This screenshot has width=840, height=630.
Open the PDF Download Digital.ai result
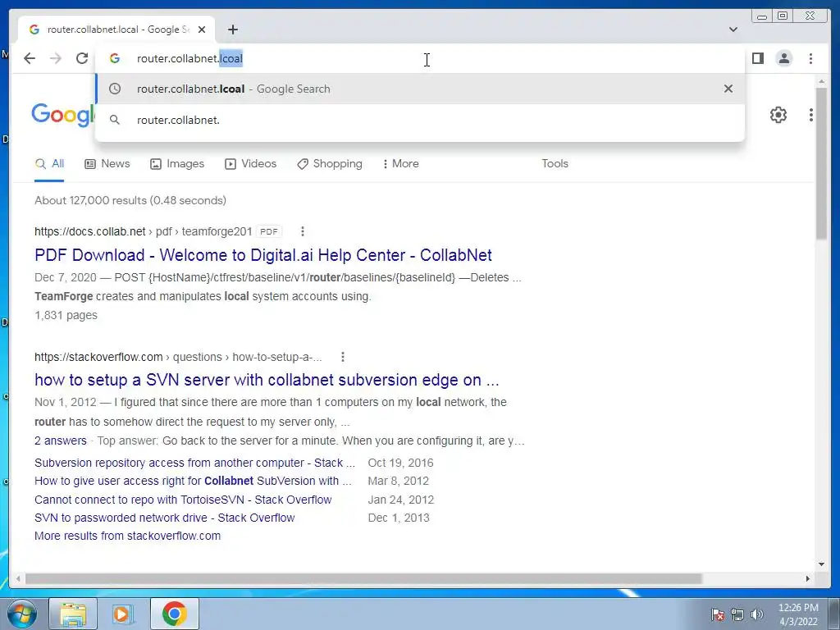tap(263, 255)
